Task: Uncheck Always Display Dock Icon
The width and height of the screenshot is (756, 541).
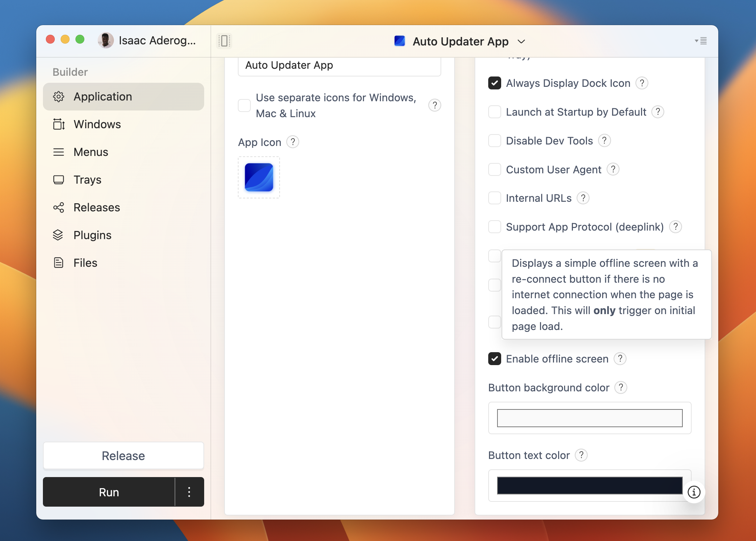Action: click(495, 83)
